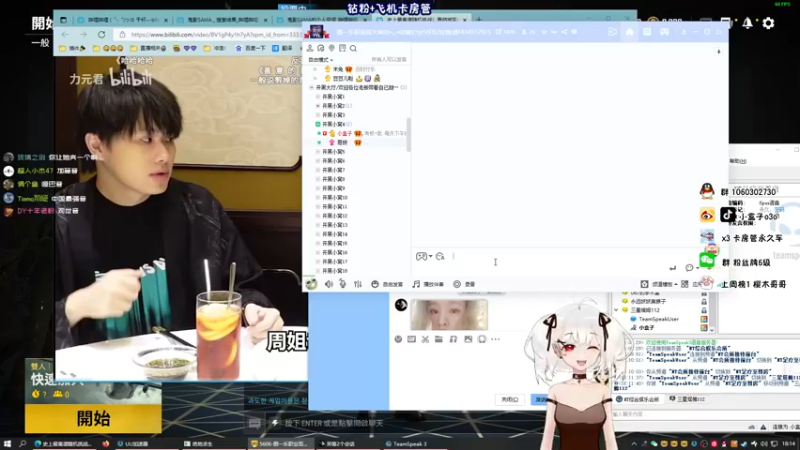This screenshot has height=450, width=800.
Task: Expand the 开黑小窝2 channel
Action: pos(318,106)
